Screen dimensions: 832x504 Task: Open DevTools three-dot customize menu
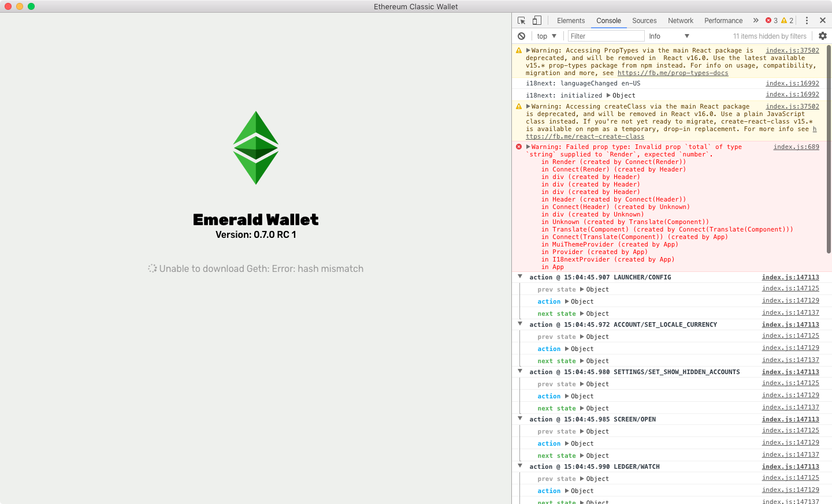click(807, 20)
